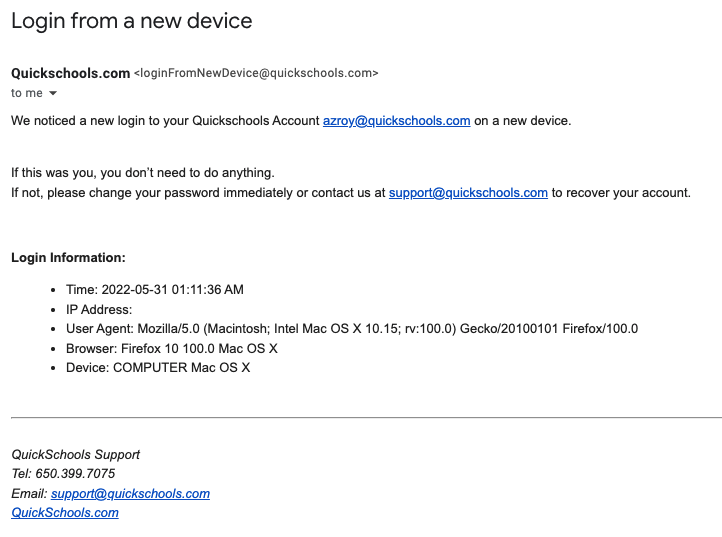Screen dimensions: 722x537
Task: Click the loginFromNewDevice sender email address
Action: click(x=256, y=73)
